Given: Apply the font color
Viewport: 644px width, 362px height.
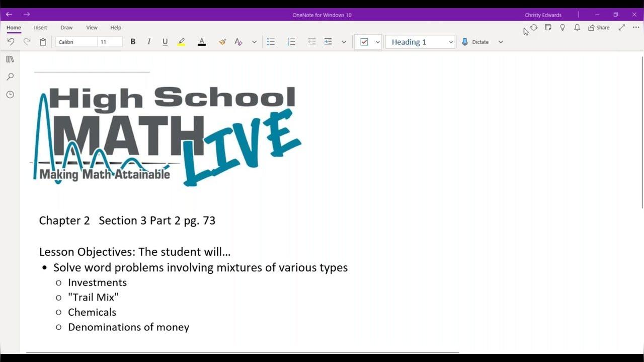Looking at the screenshot, I should tap(202, 42).
